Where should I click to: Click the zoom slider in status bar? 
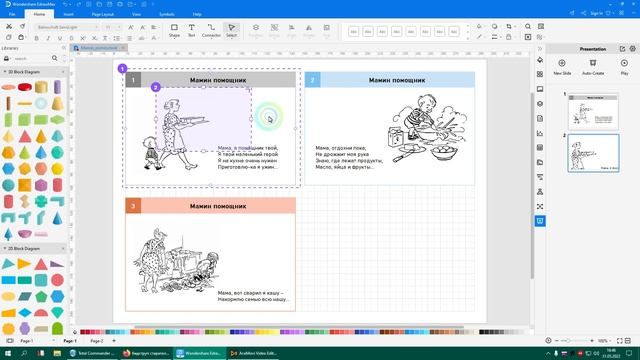click(x=573, y=340)
